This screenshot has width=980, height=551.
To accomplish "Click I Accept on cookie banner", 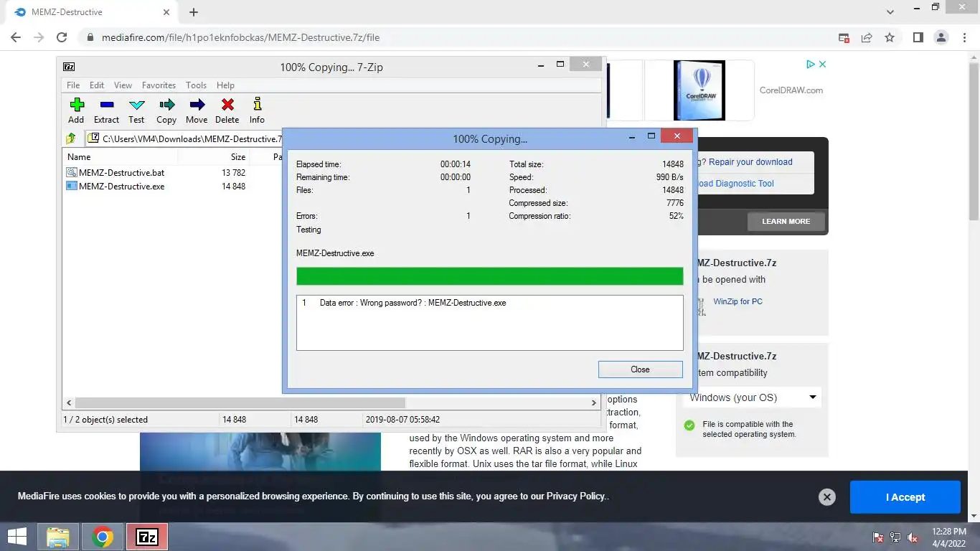I will 905,497.
